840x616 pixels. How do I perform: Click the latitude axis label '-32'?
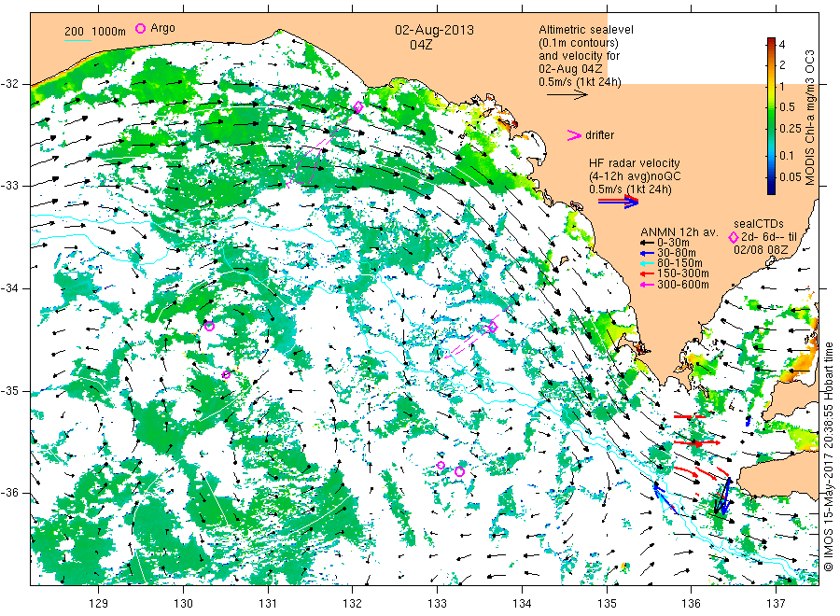[9, 84]
